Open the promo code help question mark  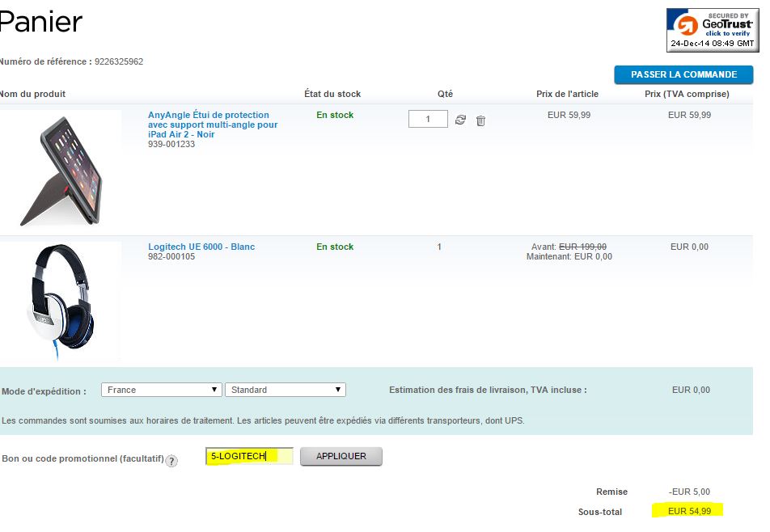point(171,461)
